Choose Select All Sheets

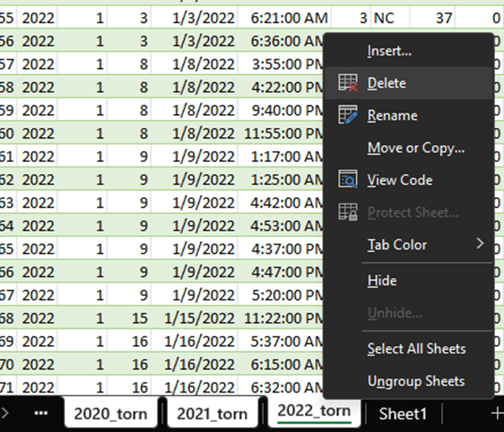416,348
